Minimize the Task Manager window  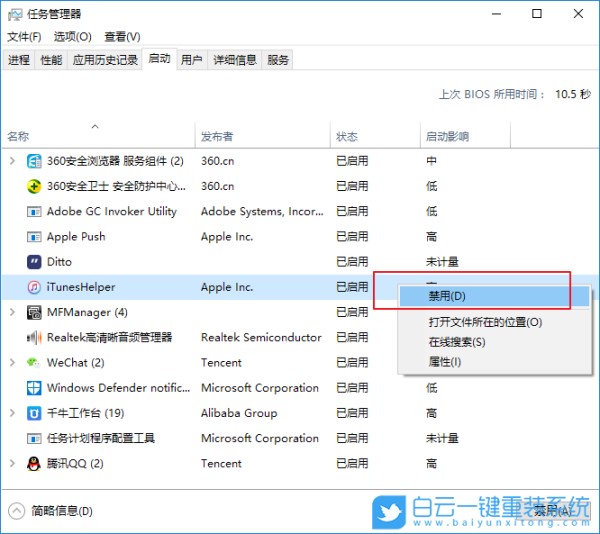pos(496,14)
